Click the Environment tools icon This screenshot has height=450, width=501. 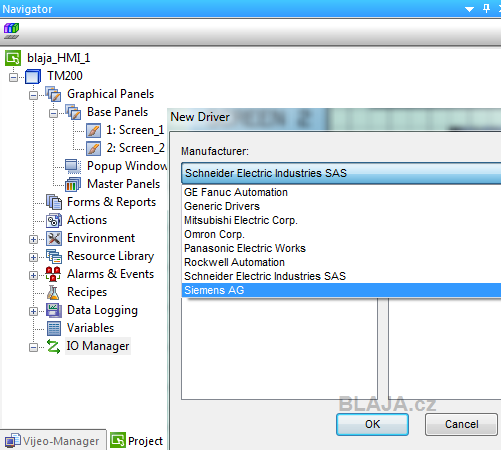coord(54,238)
